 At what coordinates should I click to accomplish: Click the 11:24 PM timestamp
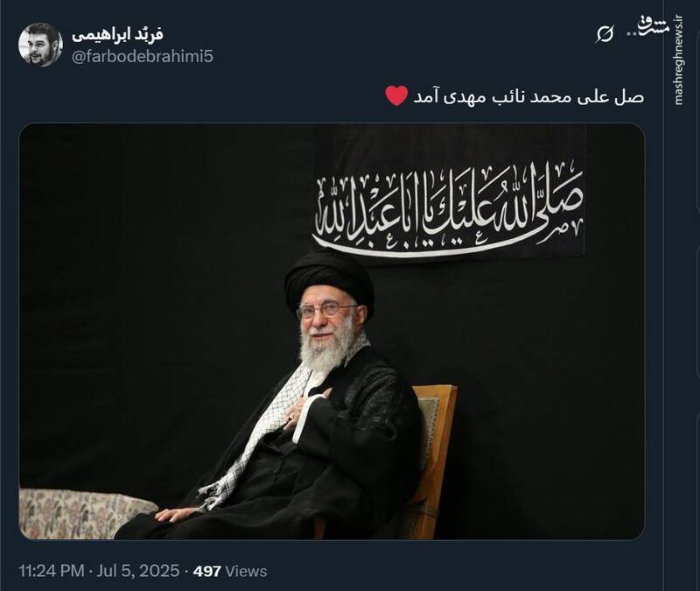click(x=52, y=571)
